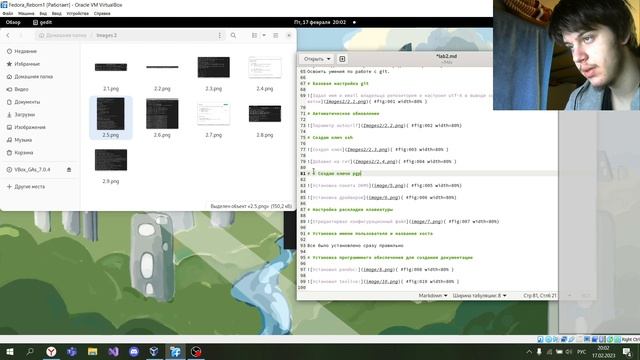Switch the file manager view mode icon
The height and width of the screenshot is (360, 640).
tap(254, 36)
